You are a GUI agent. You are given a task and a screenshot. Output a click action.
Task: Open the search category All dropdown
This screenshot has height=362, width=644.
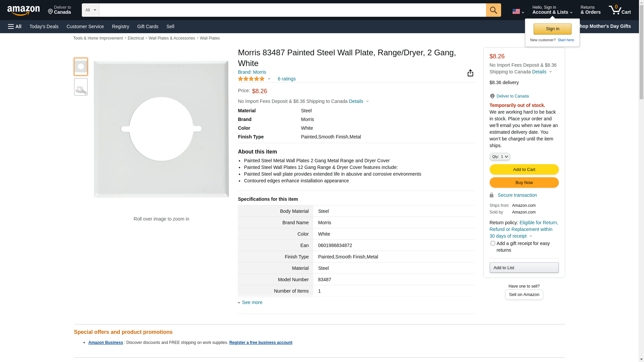(90, 10)
